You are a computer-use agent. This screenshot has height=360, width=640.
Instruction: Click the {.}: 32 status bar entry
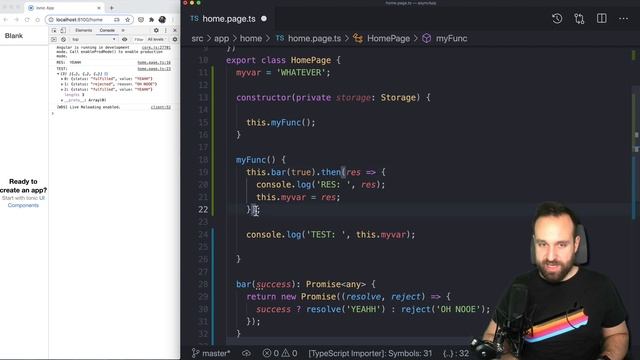(456, 353)
